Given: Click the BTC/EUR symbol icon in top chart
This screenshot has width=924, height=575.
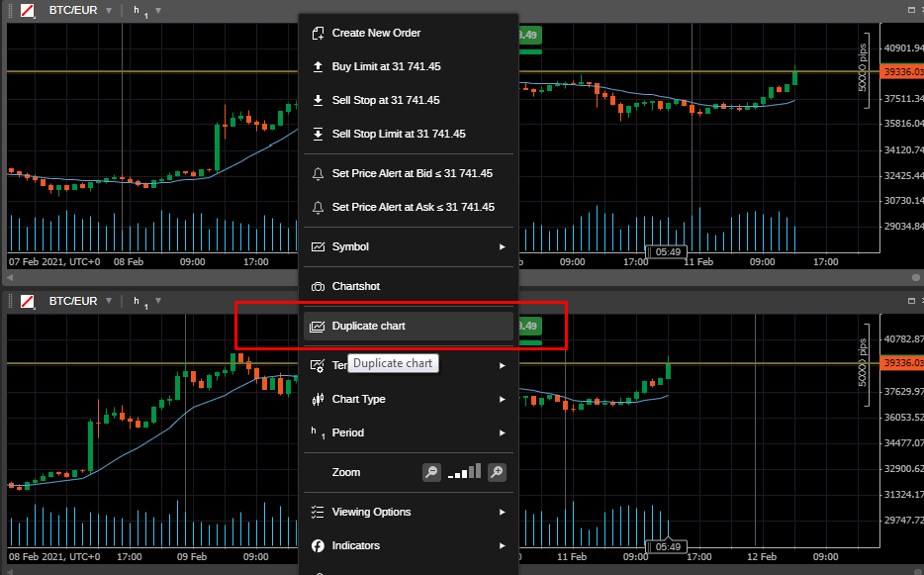Looking at the screenshot, I should click(28, 10).
